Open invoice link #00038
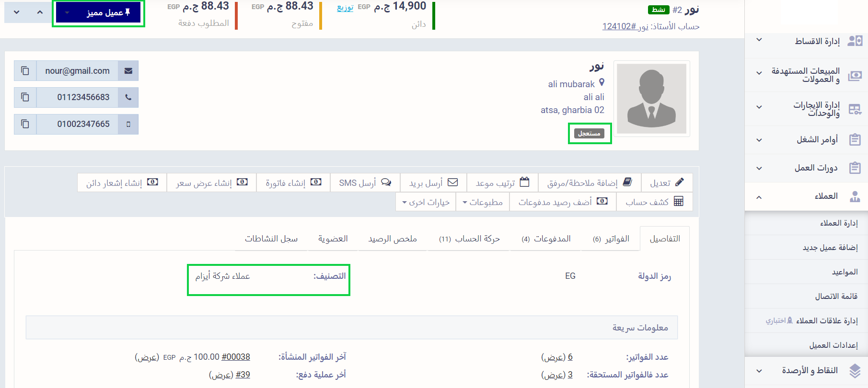Viewport: 868px width, 388px height. pyautogui.click(x=236, y=357)
